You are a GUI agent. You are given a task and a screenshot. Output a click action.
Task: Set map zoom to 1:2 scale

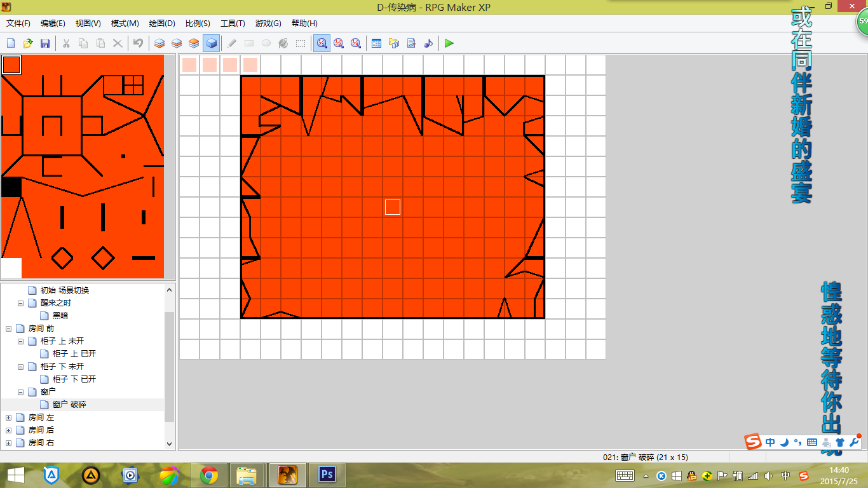click(x=339, y=43)
